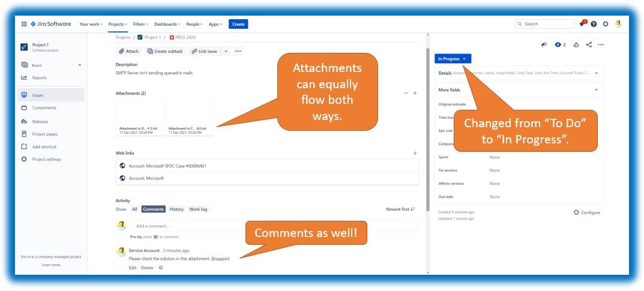Open the Dashboards dropdown
Image resolution: width=644 pixels, height=291 pixels.
point(167,24)
